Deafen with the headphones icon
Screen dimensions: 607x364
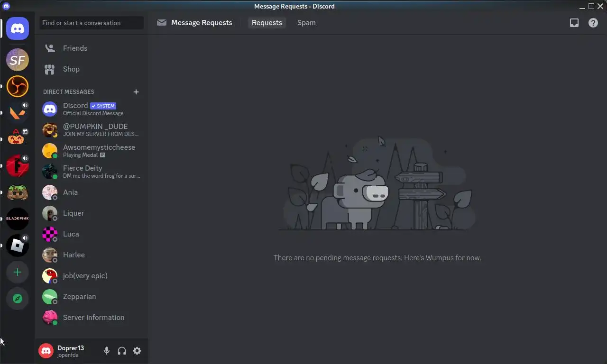pos(122,351)
